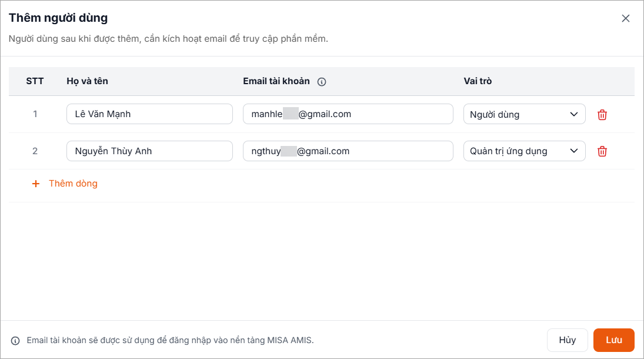Screen dimensions: 644x359
Task: Click the Họ và tên column header
Action: point(87,81)
